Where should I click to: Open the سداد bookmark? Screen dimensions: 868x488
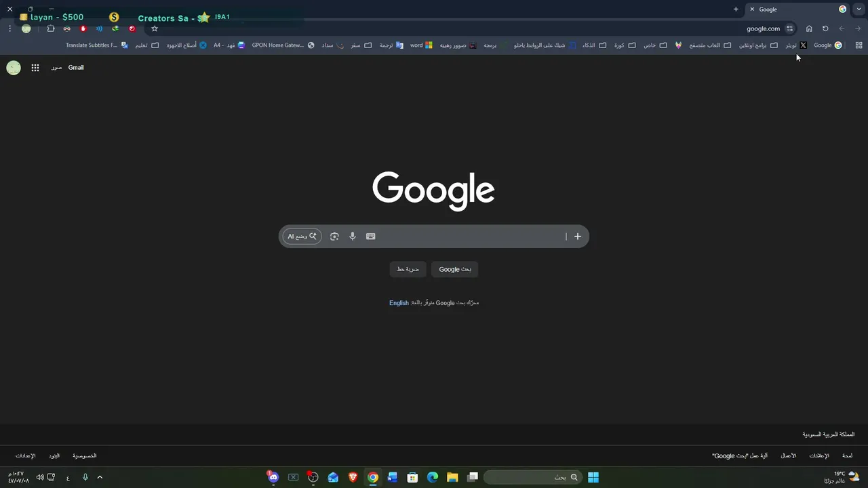(x=332, y=45)
